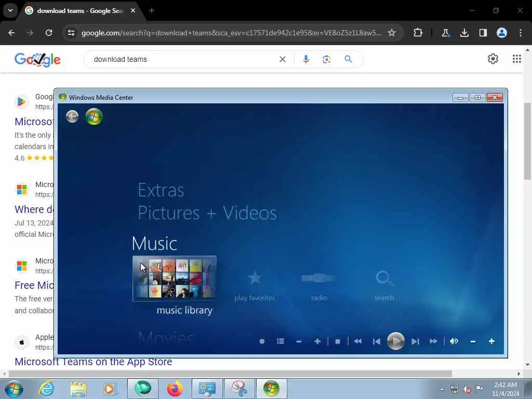
Task: Show hidden system tray icons
Action: 442,389
